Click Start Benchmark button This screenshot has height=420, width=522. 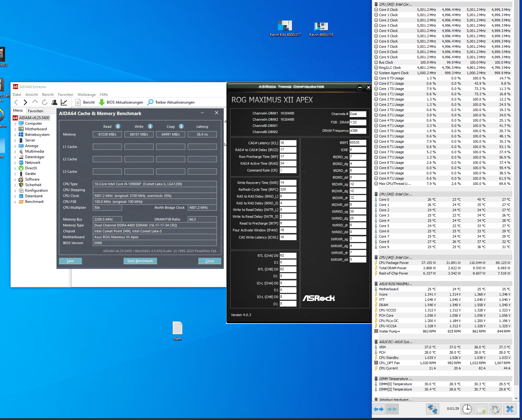click(x=140, y=261)
